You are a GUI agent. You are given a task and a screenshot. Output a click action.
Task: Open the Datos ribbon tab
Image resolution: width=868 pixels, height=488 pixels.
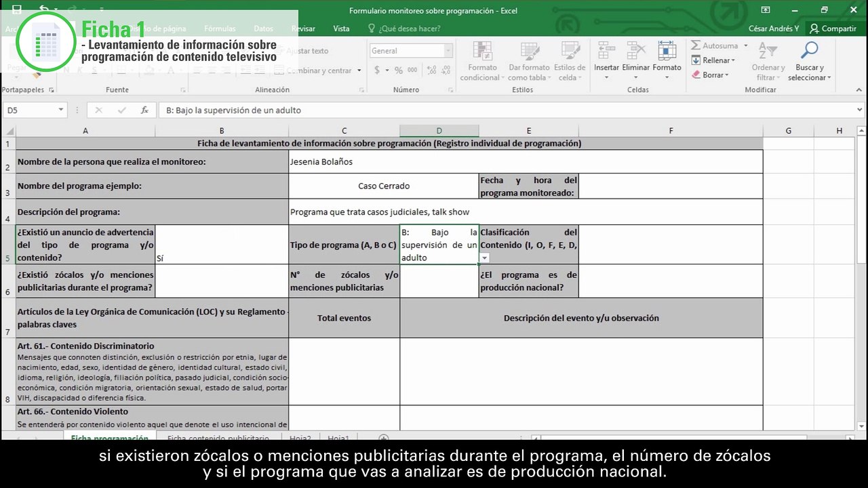tap(263, 28)
